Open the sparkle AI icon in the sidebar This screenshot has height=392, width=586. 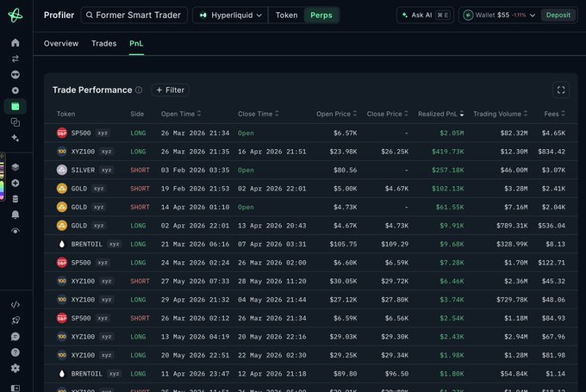click(x=16, y=138)
